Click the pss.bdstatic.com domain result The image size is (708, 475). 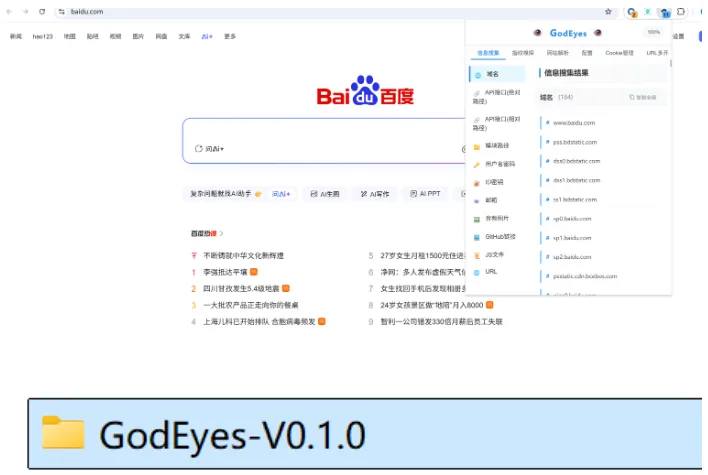[x=575, y=142]
